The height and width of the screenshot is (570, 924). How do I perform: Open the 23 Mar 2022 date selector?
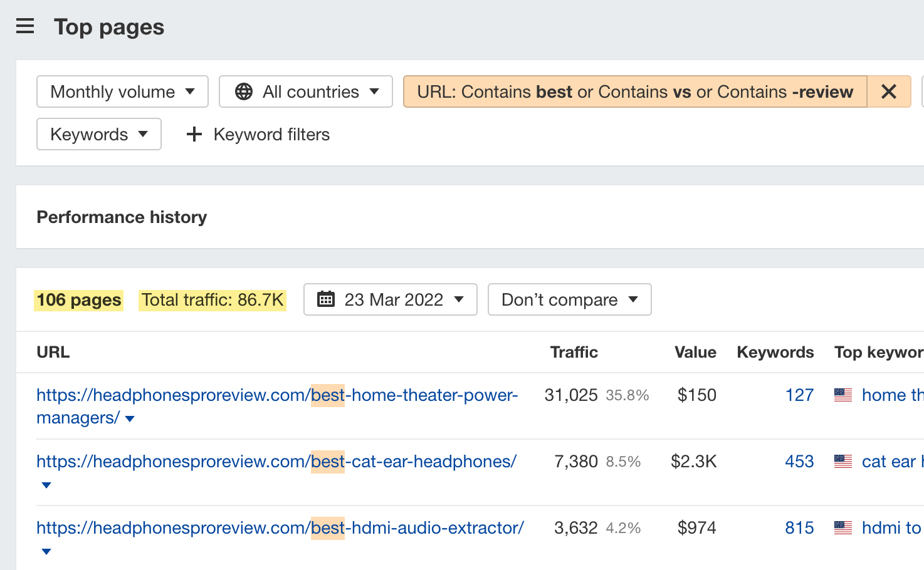click(x=390, y=299)
